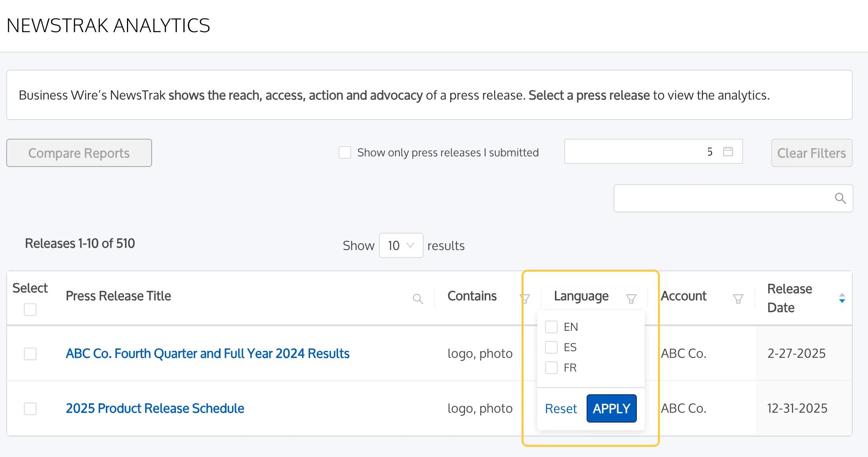Reset the language filter
The image size is (868, 457).
pyautogui.click(x=561, y=409)
